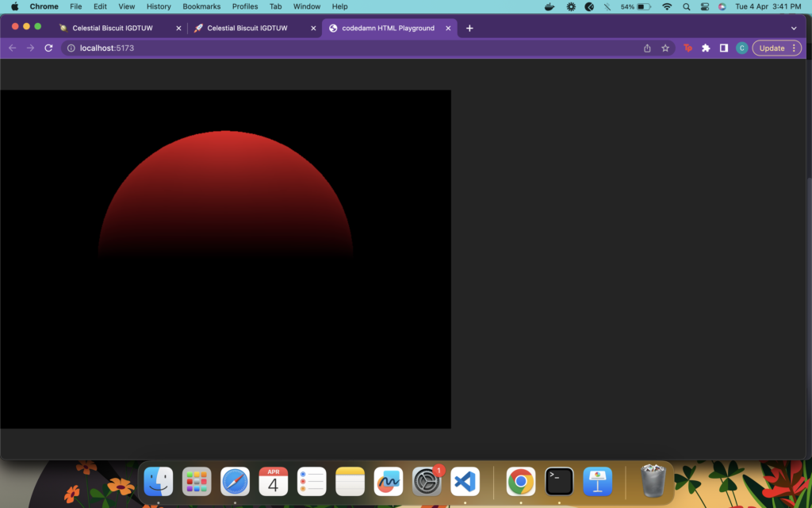Go forward in browser history
The width and height of the screenshot is (812, 508).
(x=31, y=48)
